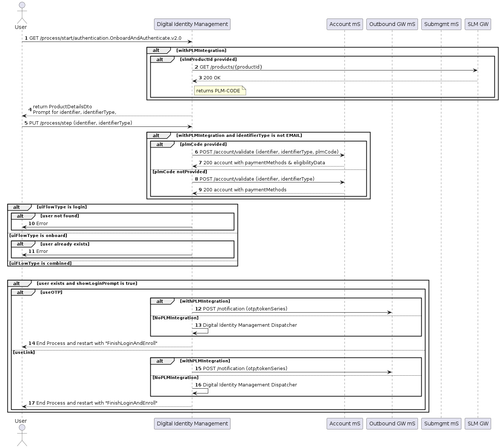Click message 12 POST /notification label

[241, 309]
